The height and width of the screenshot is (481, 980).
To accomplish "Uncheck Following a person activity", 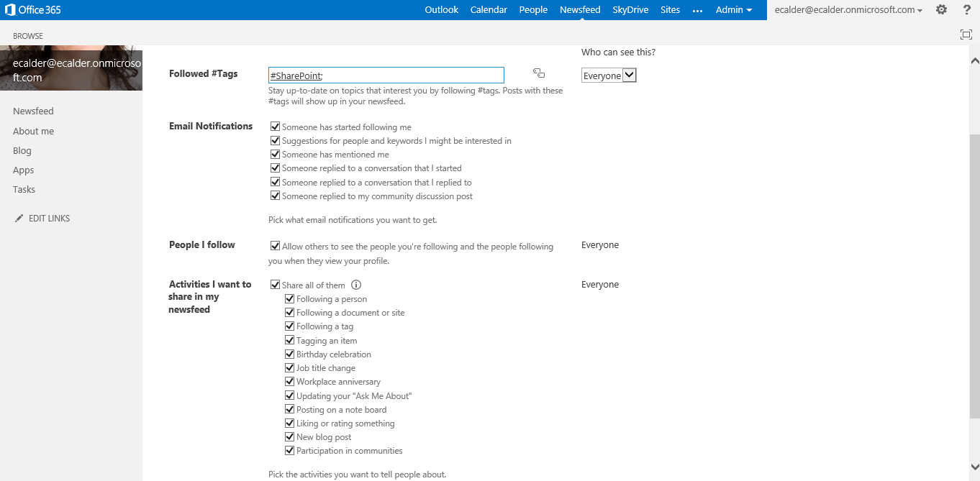I will coord(290,298).
